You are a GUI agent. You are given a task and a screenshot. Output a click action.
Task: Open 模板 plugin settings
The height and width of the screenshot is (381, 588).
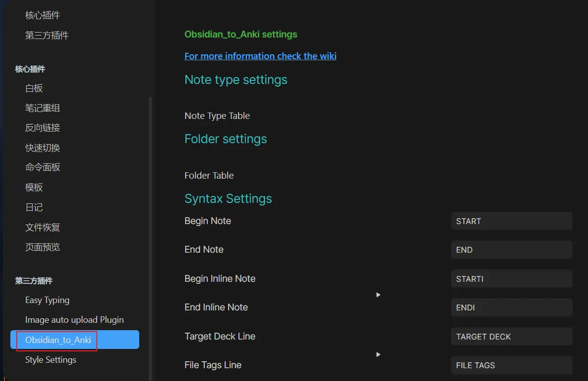point(34,187)
